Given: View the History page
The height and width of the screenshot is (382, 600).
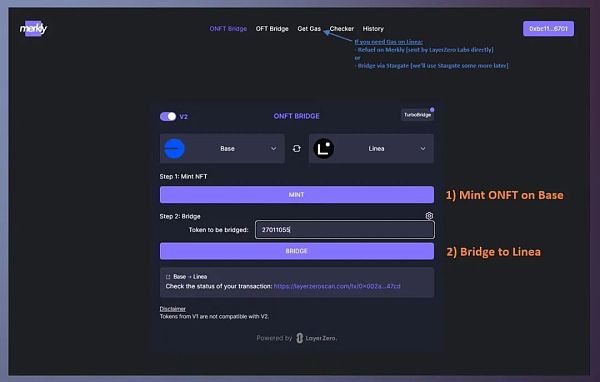Looking at the screenshot, I should click(373, 29).
